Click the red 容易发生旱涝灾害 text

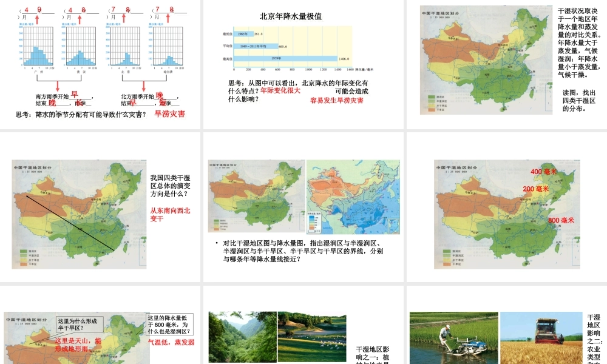pos(337,100)
